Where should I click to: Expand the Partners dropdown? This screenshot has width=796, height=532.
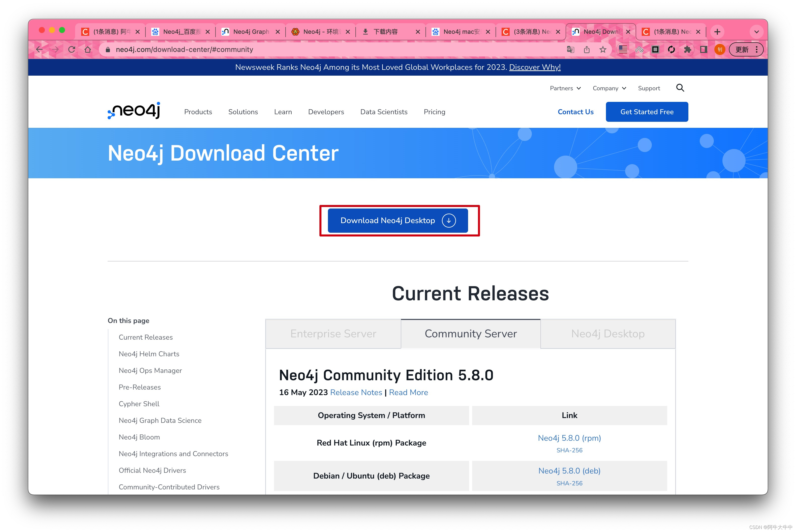pyautogui.click(x=565, y=88)
